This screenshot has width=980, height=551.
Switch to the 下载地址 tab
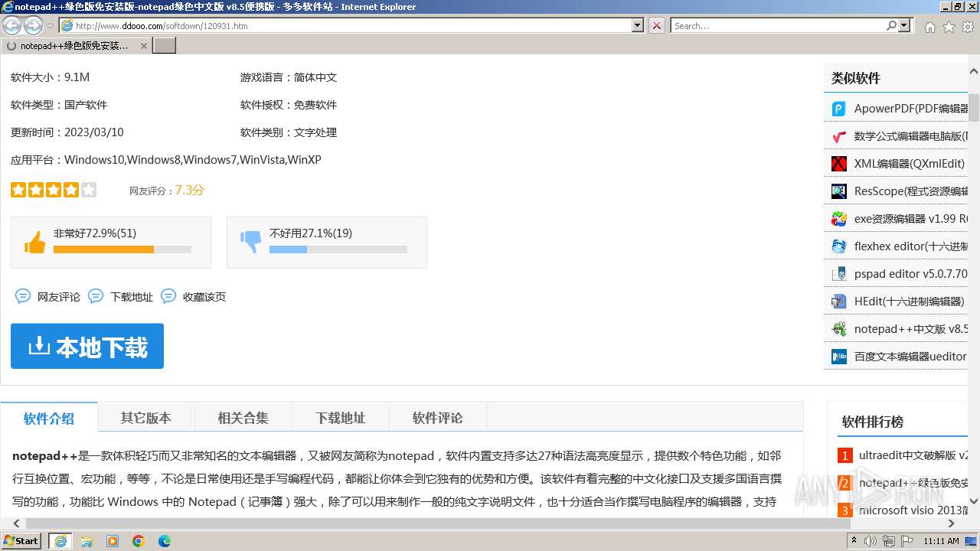click(341, 418)
